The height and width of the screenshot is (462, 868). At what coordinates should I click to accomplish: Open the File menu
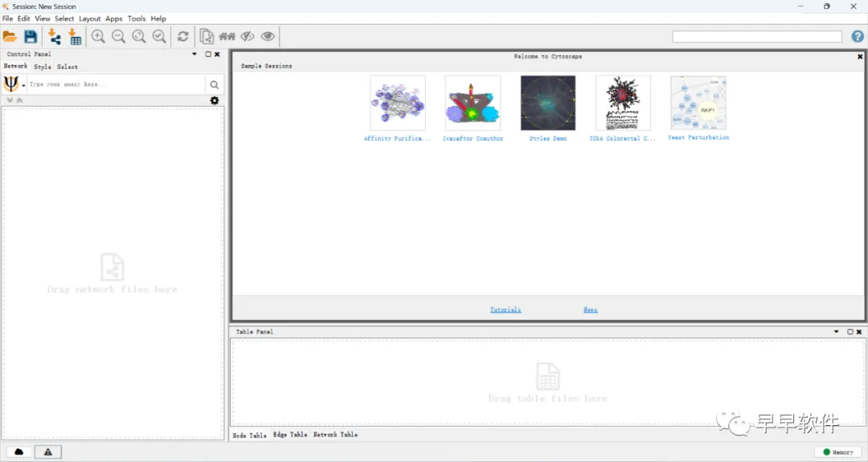coord(8,18)
